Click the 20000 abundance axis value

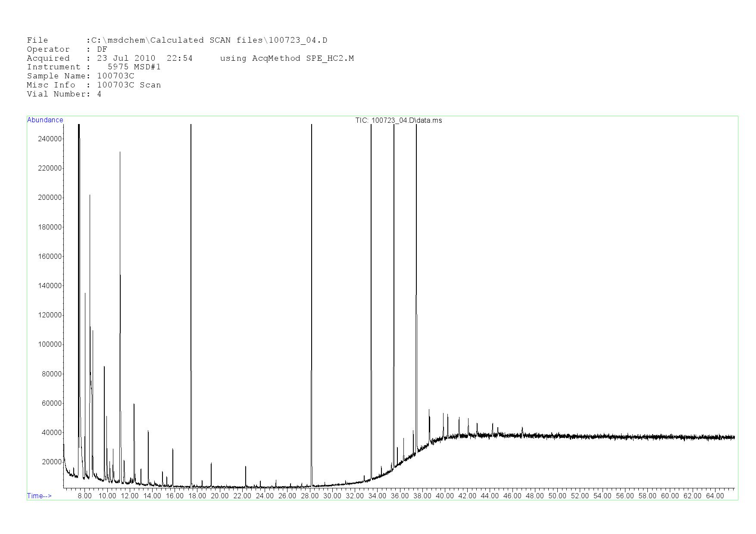click(x=52, y=462)
